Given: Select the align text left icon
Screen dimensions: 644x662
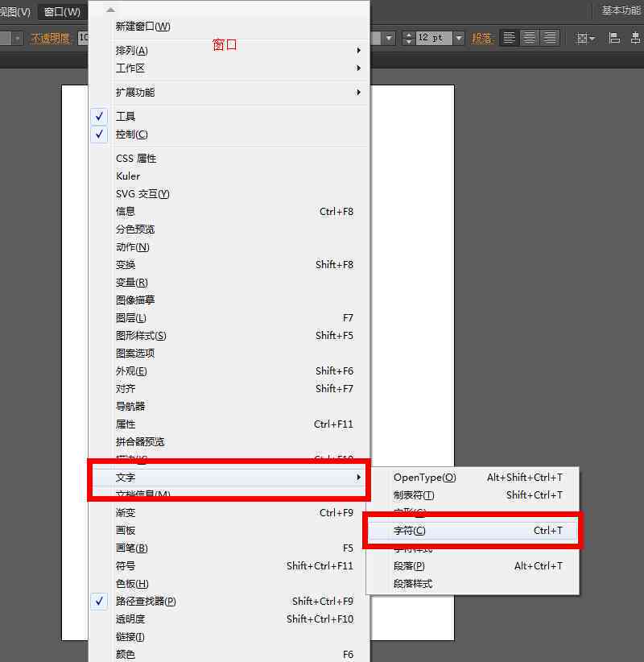Looking at the screenshot, I should point(509,38).
